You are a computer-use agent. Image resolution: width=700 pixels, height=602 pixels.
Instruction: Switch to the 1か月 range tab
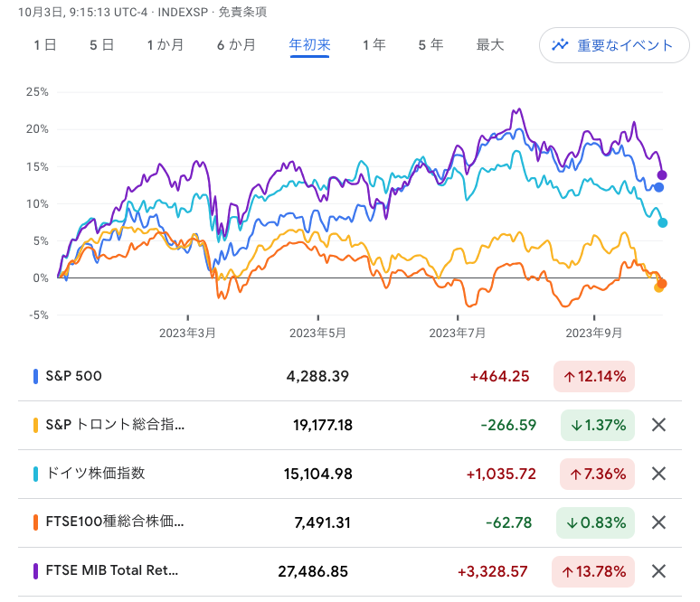coord(166,45)
